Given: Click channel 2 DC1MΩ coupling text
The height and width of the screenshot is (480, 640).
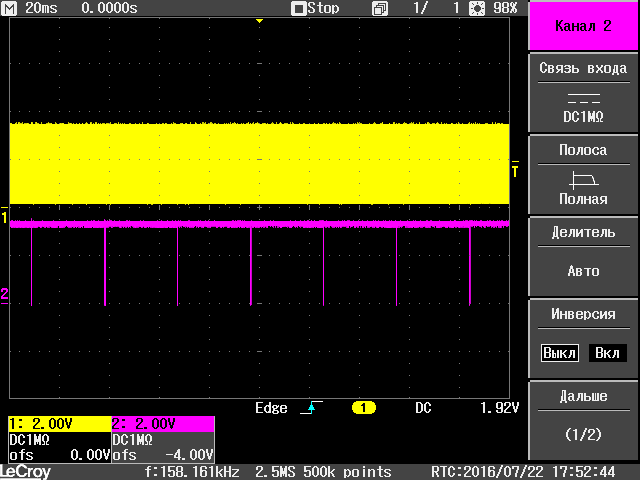Looking at the screenshot, I should coord(132,440).
